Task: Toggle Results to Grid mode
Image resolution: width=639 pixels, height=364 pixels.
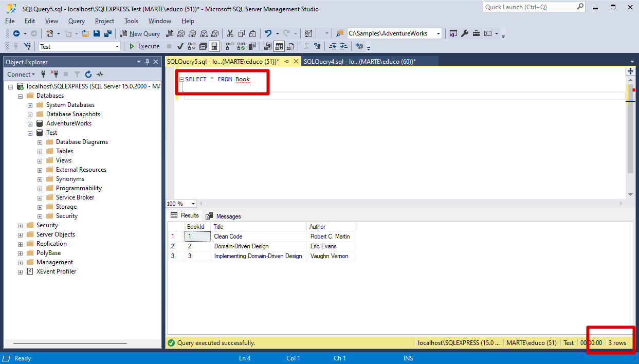Action: (279, 46)
